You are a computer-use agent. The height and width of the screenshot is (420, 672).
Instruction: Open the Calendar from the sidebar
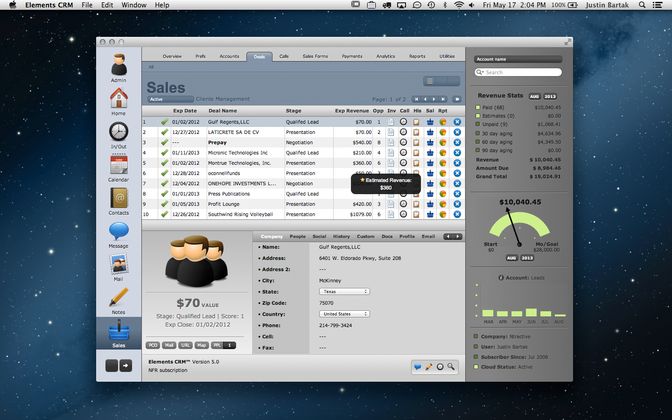pyautogui.click(x=118, y=165)
